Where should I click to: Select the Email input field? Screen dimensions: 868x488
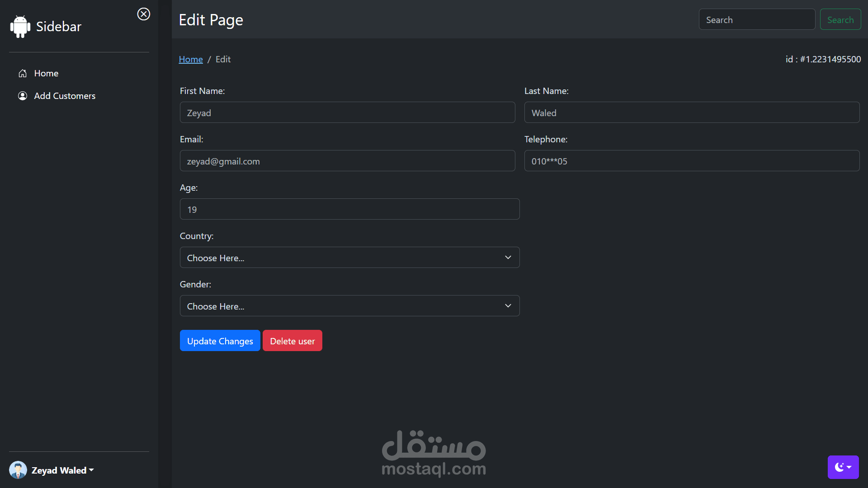(x=347, y=161)
